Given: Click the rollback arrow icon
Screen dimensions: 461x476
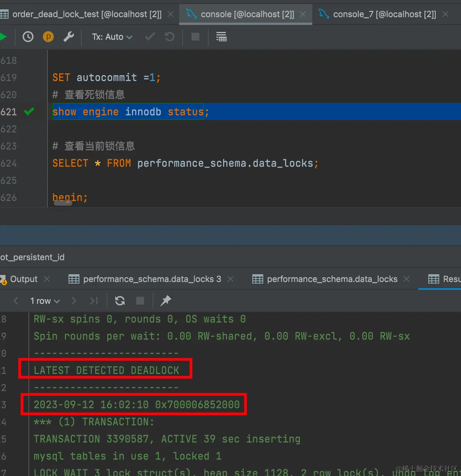Looking at the screenshot, I should 169,37.
